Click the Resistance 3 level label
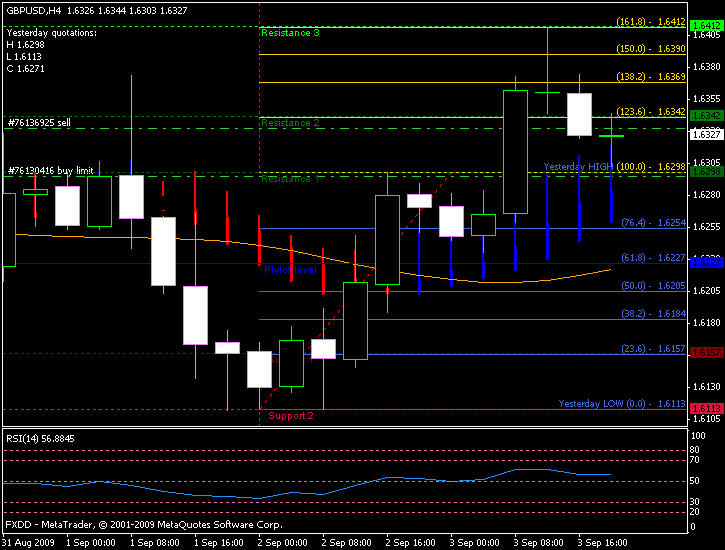Image resolution: width=725 pixels, height=550 pixels. tap(290, 33)
